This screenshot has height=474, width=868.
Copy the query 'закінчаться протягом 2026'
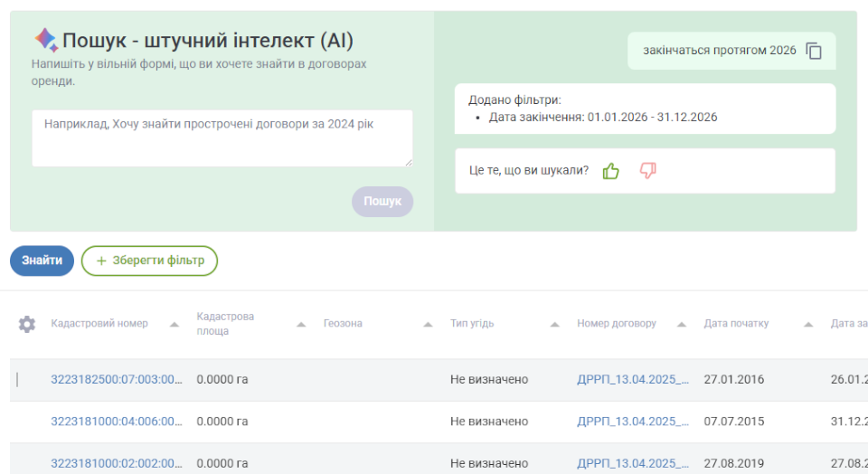point(813,51)
